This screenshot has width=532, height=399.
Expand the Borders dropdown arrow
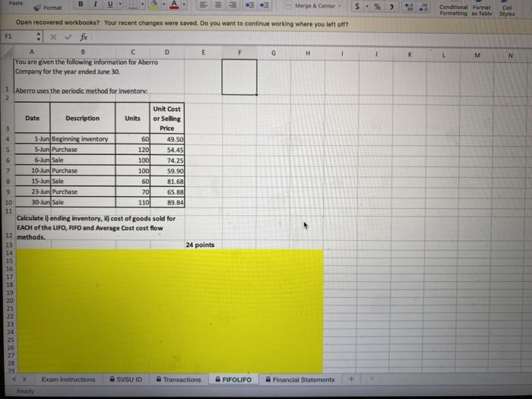click(143, 5)
